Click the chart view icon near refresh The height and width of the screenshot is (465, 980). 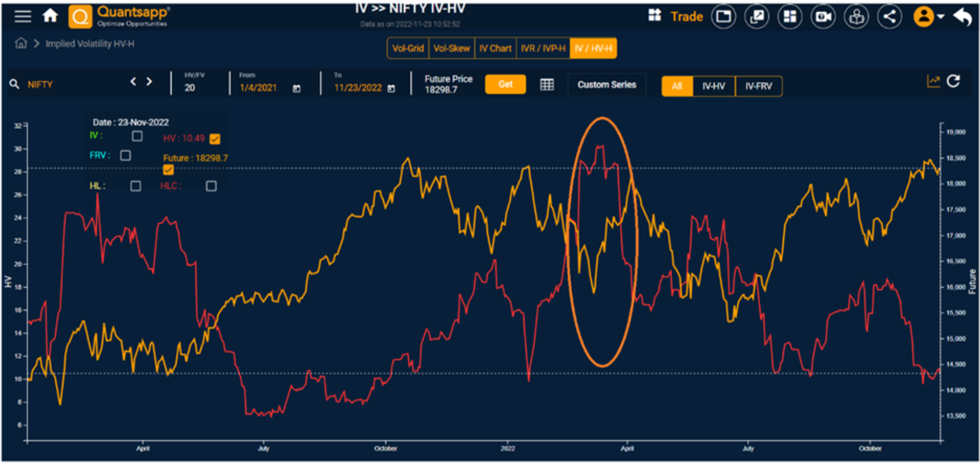point(933,81)
